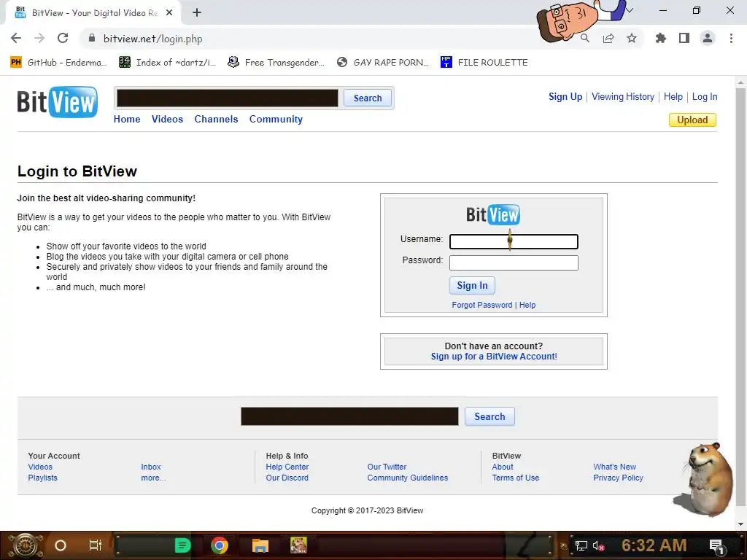Viewport: 747px width, 560px height.
Task: Click the muted speaker tray icon
Action: click(x=598, y=545)
